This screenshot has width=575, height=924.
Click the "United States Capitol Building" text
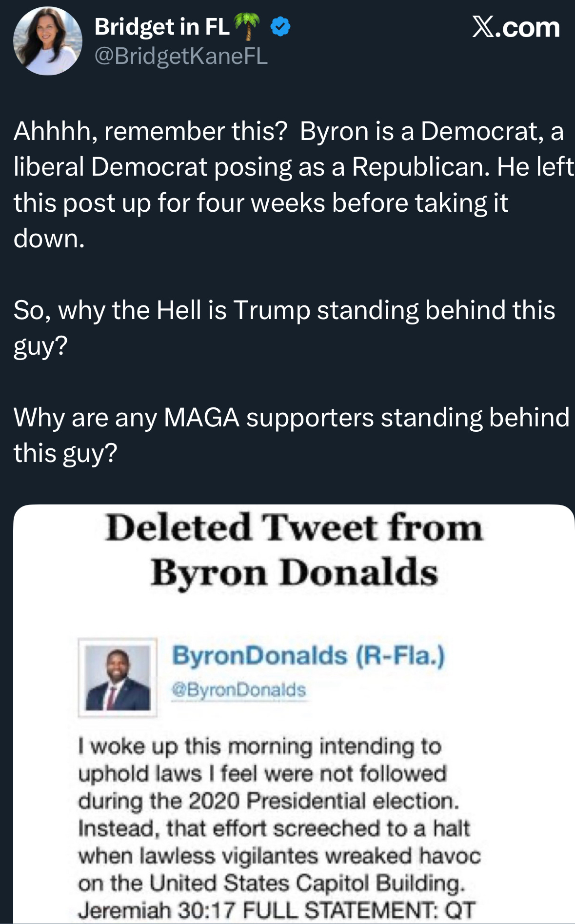pyautogui.click(x=306, y=883)
